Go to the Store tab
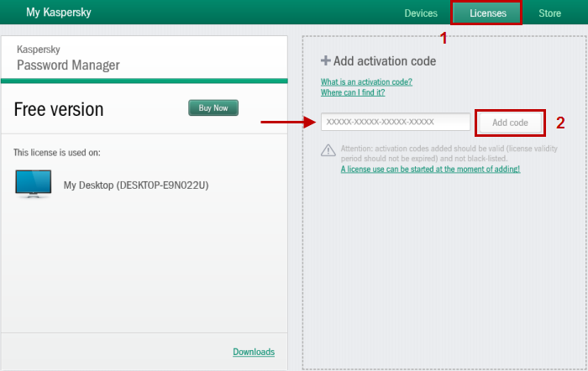 click(549, 13)
